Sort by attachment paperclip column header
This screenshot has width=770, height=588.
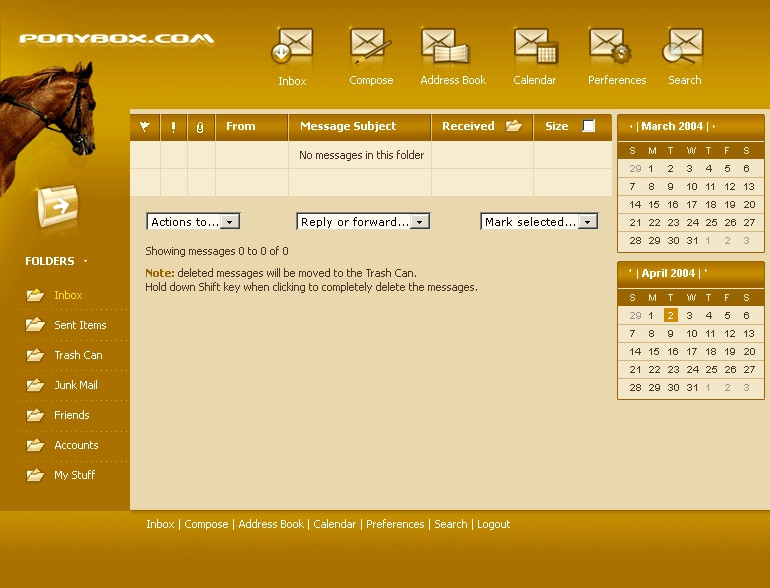pyautogui.click(x=200, y=127)
